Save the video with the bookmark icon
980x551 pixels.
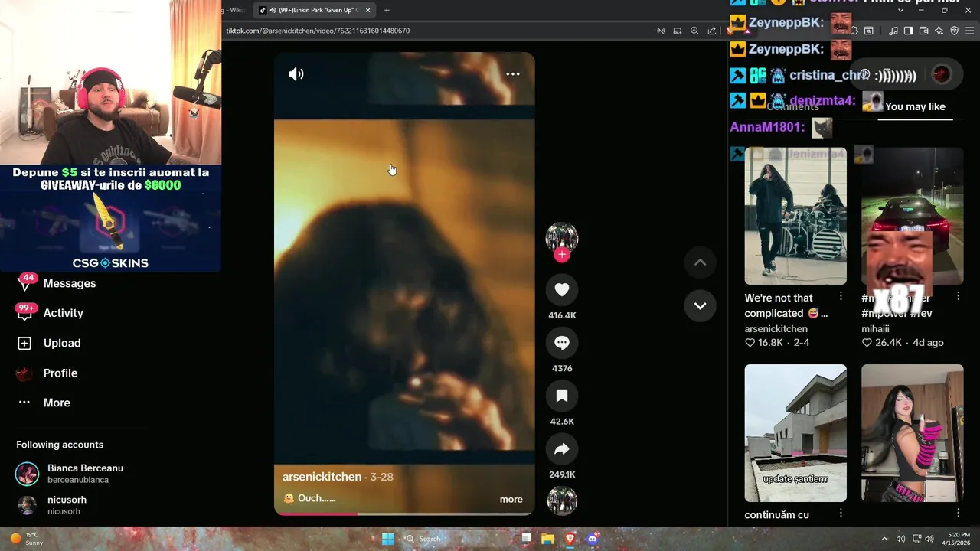[562, 395]
